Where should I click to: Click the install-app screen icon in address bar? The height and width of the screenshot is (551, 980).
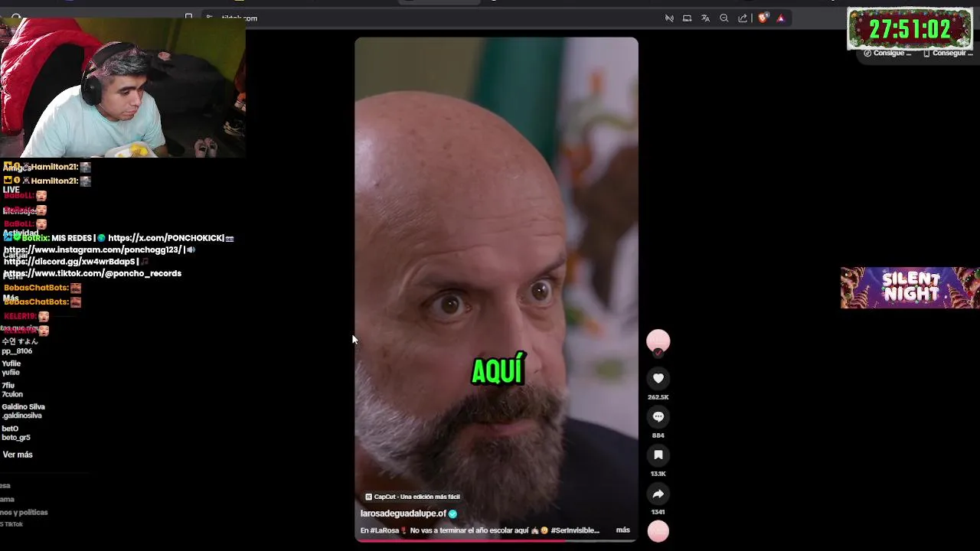pyautogui.click(x=687, y=18)
